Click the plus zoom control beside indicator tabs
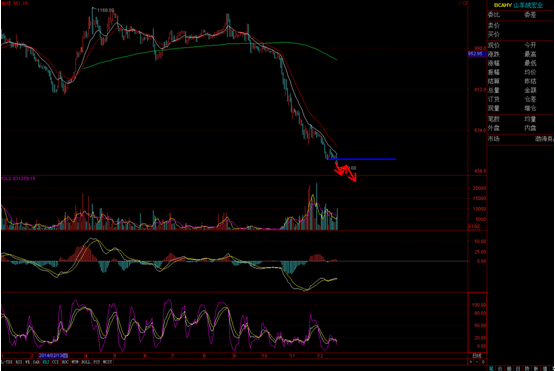 click(471, 362)
